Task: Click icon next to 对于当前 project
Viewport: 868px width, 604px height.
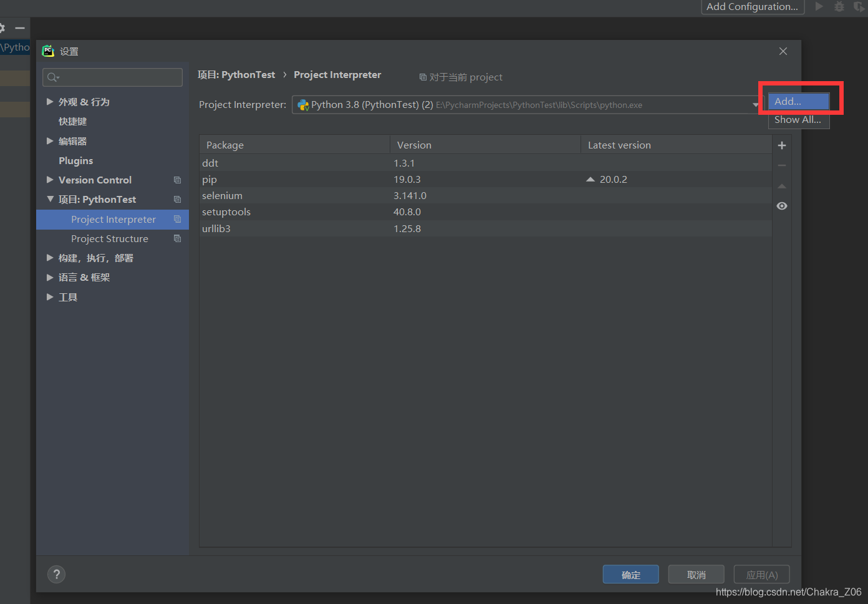Action: [423, 77]
